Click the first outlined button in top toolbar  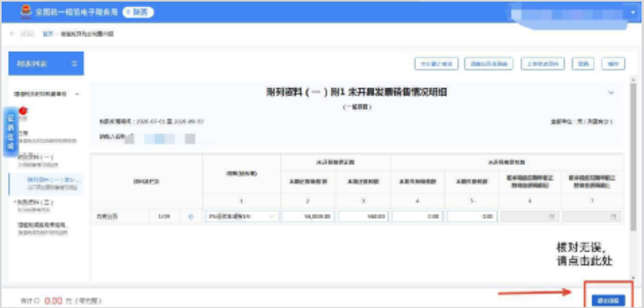(436, 64)
